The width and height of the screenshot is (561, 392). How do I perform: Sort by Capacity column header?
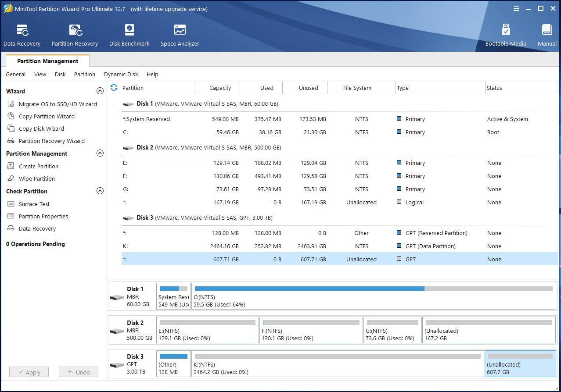click(x=218, y=88)
